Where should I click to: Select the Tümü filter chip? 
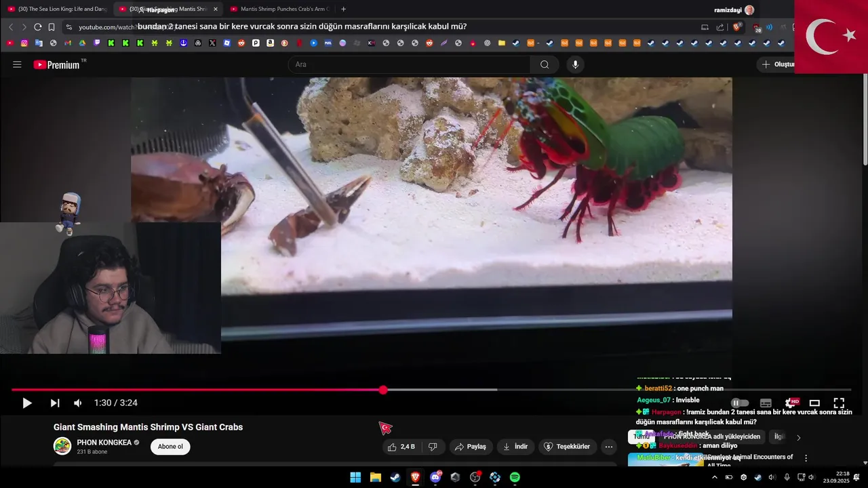click(642, 437)
